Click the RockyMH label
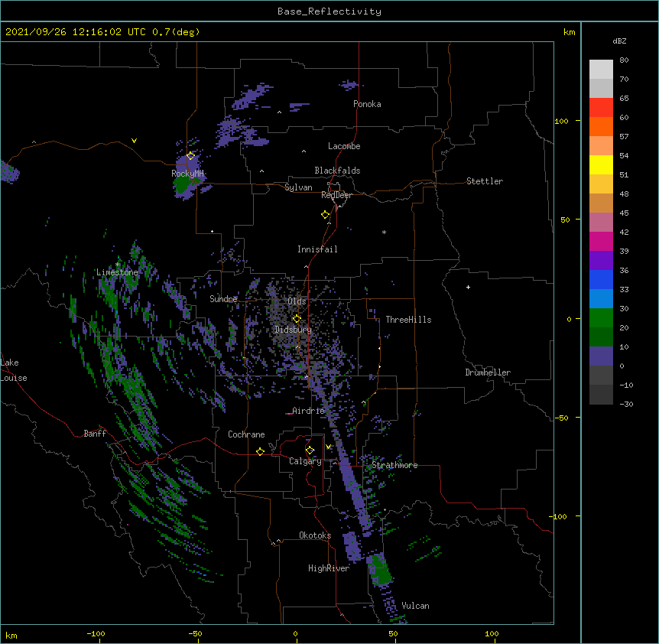659x644 pixels. tap(187, 173)
